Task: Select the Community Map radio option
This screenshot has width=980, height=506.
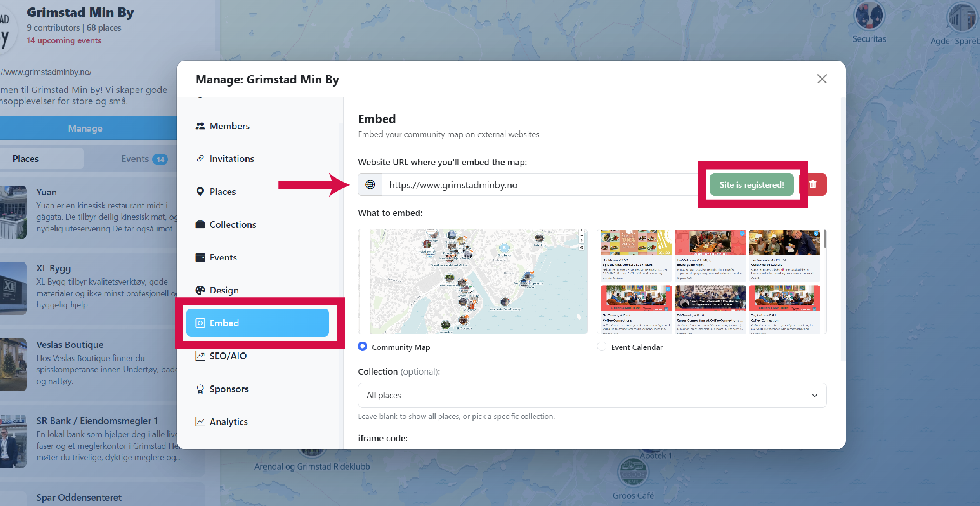Action: 363,347
